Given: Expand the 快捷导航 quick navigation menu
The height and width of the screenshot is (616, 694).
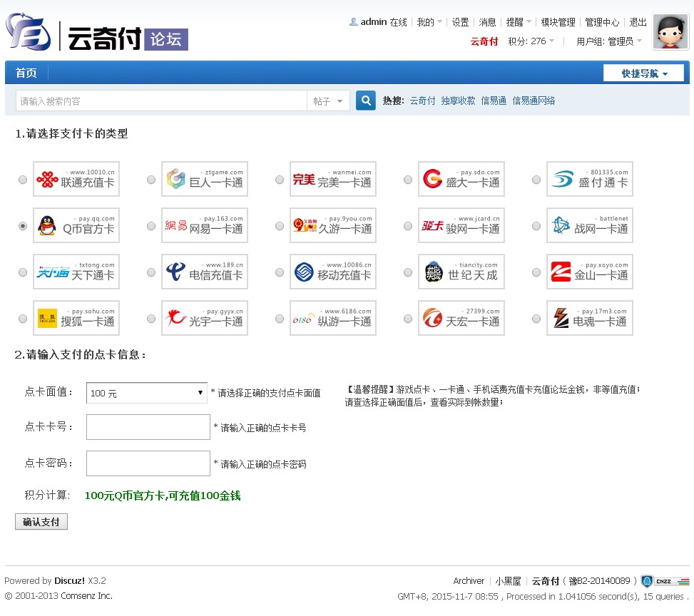Looking at the screenshot, I should (x=643, y=73).
